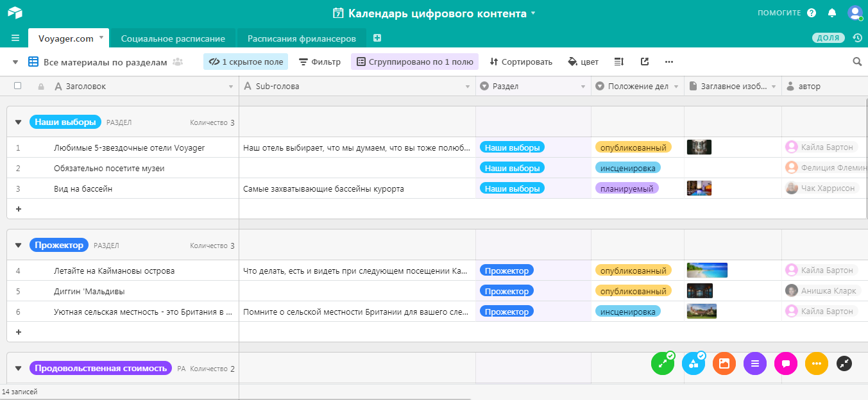This screenshot has width=868, height=400.
Task: Click the "ДОЛЯ" share button
Action: (x=828, y=38)
